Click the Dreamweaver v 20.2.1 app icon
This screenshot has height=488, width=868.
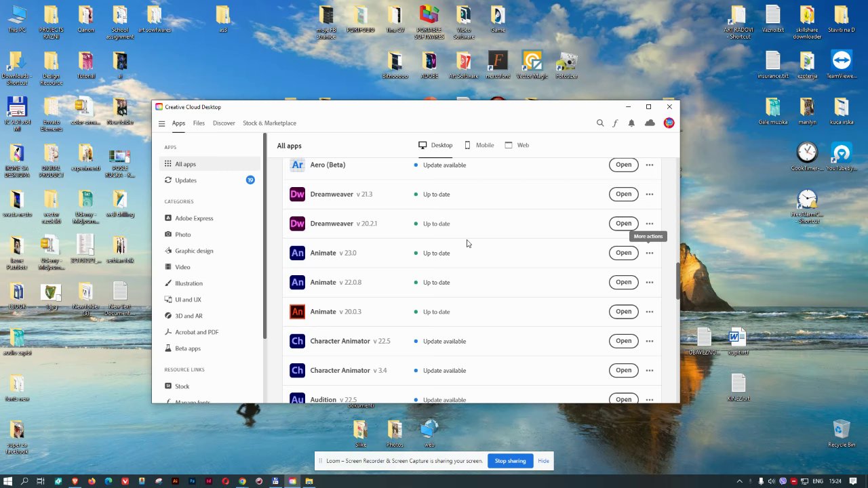point(297,224)
